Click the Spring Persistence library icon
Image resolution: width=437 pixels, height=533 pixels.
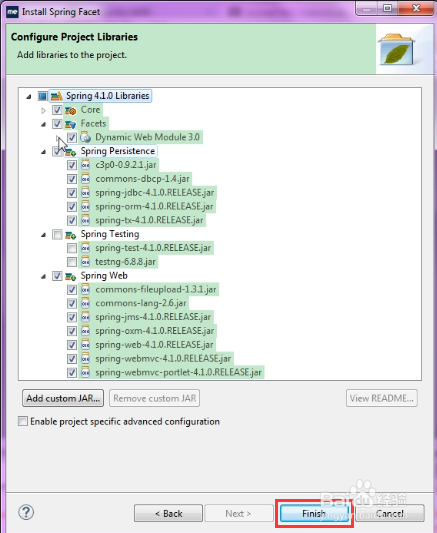(x=71, y=152)
